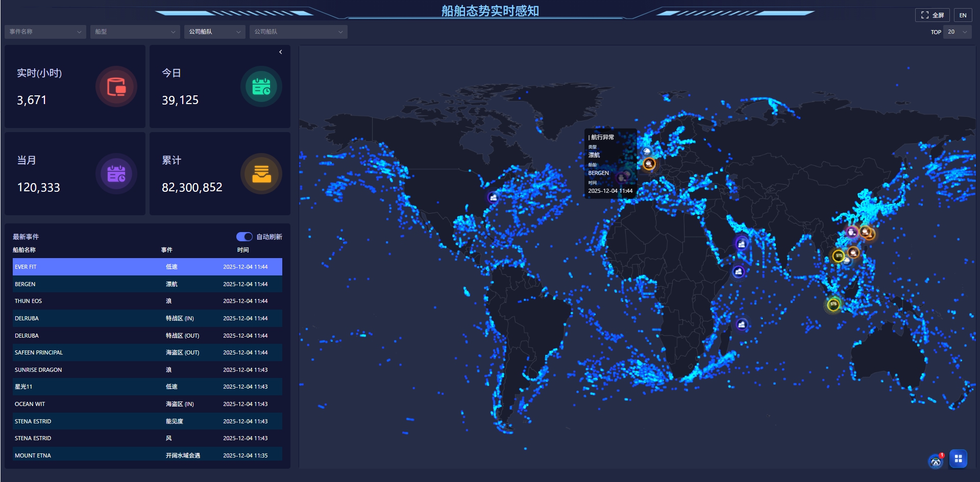Click the purple event marker off US east coast
The image size is (980, 482).
493,197
